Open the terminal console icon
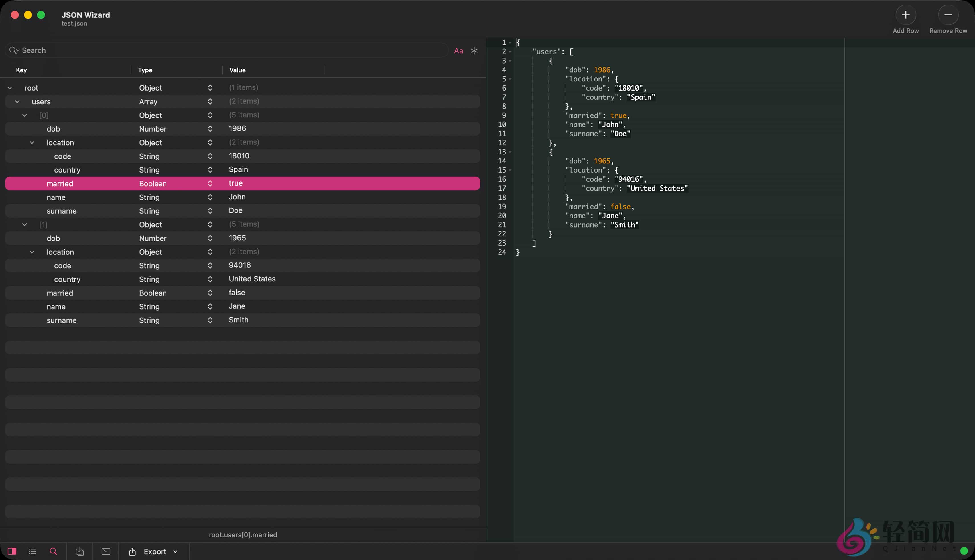 [x=106, y=551]
